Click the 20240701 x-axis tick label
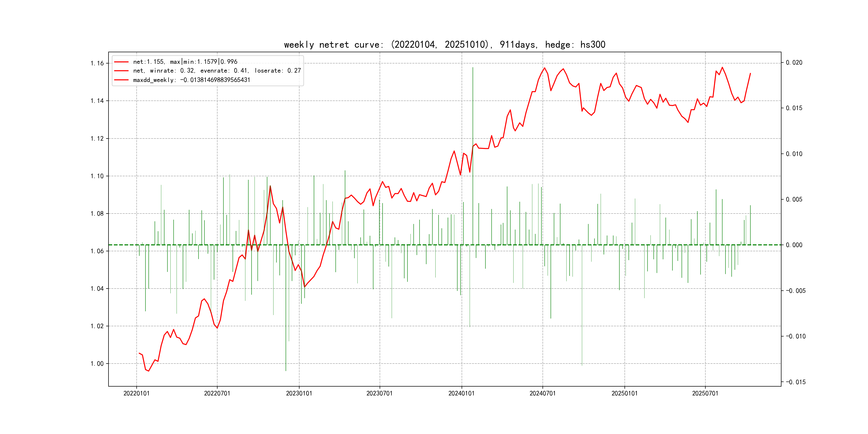The image size is (868, 434). coord(542,393)
